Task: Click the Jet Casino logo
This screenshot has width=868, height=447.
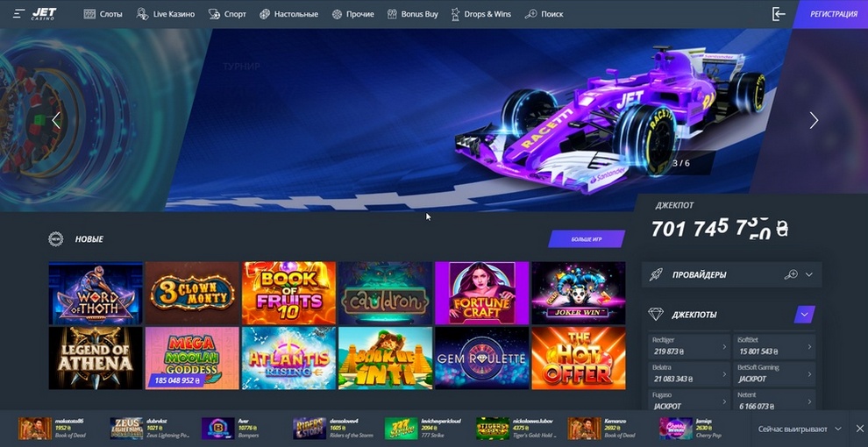Action: (x=44, y=14)
